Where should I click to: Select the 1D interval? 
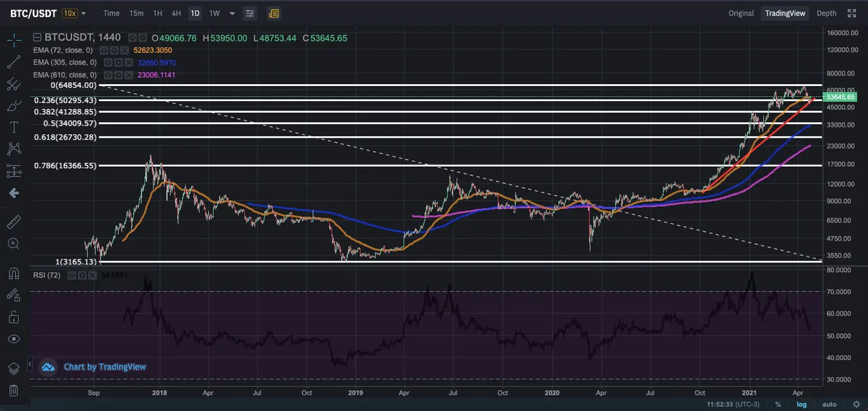(x=195, y=13)
